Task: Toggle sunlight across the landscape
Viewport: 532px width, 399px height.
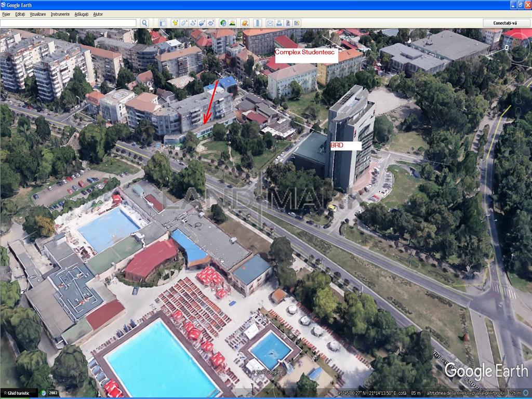Action: pyautogui.click(x=232, y=23)
